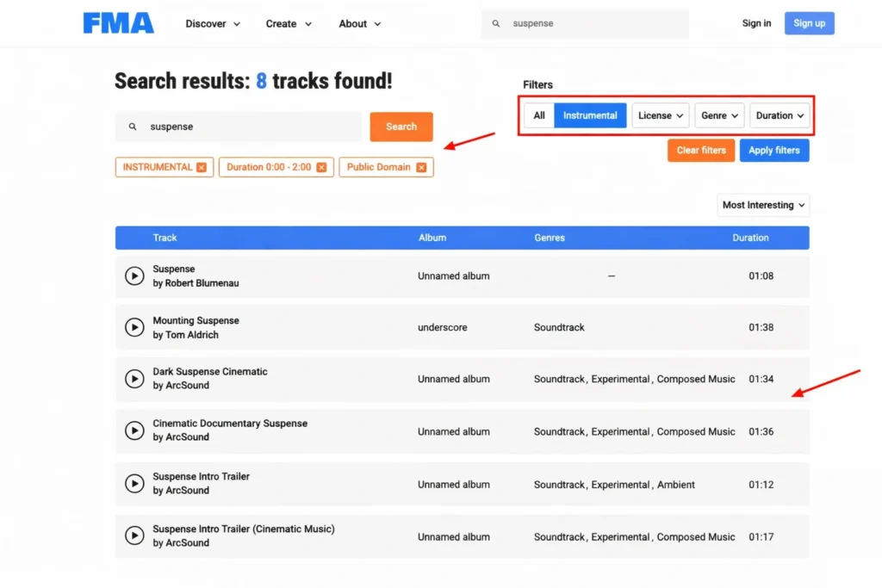Focus the header search field
This screenshot has height=588, width=882.
pos(594,24)
